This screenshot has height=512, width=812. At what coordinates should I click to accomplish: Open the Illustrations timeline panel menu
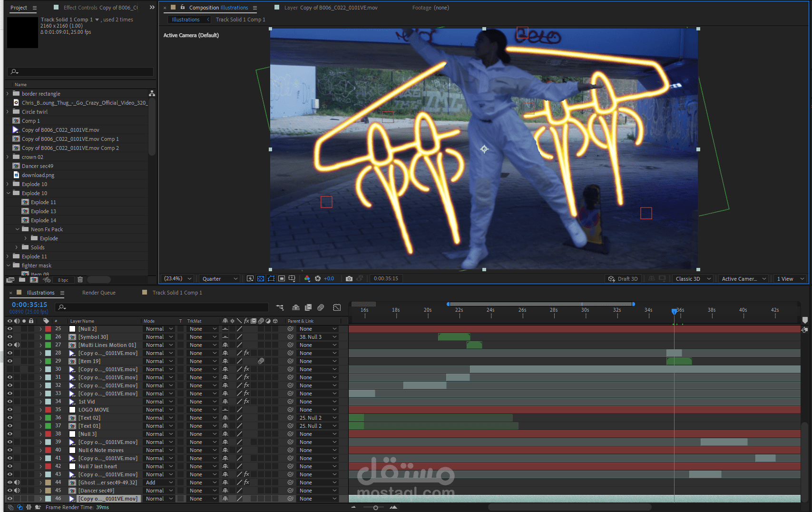coord(62,293)
